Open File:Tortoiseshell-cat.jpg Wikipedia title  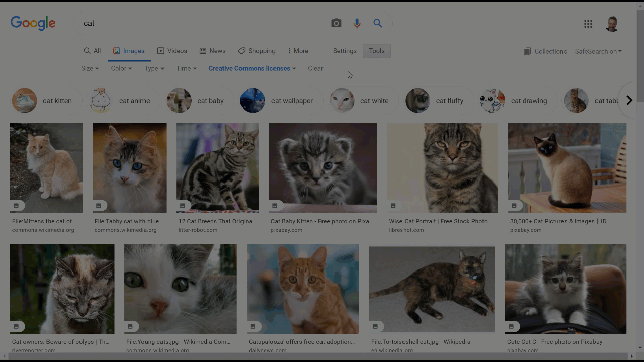point(421,342)
